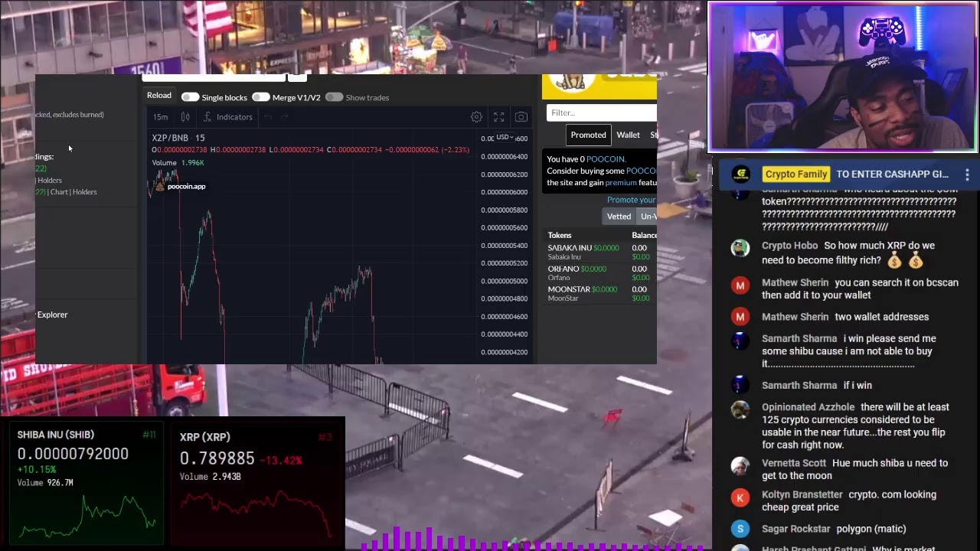This screenshot has width=980, height=551.
Task: Open the USD currency dropdown on price axis
Action: [x=504, y=137]
